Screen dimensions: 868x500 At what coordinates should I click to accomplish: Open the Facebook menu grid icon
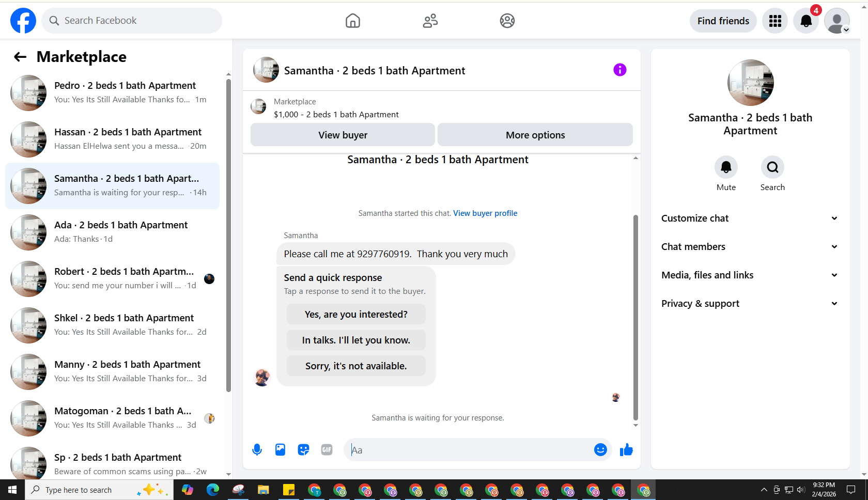click(775, 21)
